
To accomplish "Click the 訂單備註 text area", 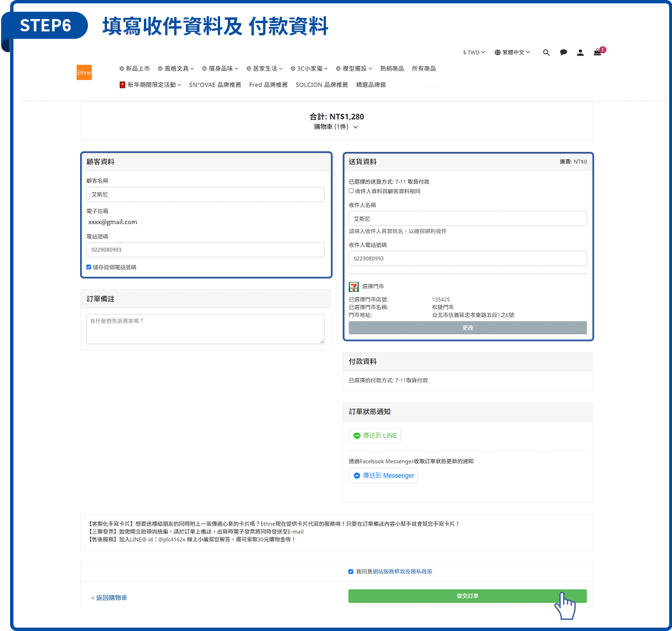I will click(205, 329).
